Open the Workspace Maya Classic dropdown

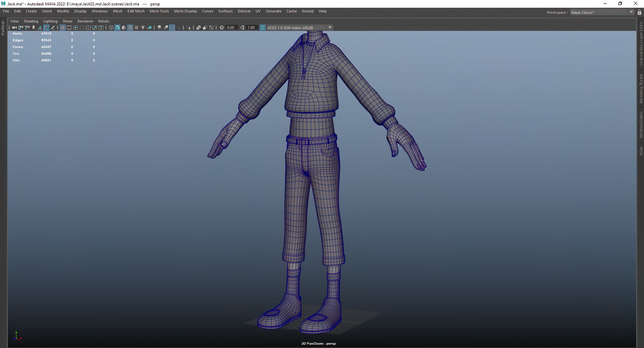tap(602, 12)
